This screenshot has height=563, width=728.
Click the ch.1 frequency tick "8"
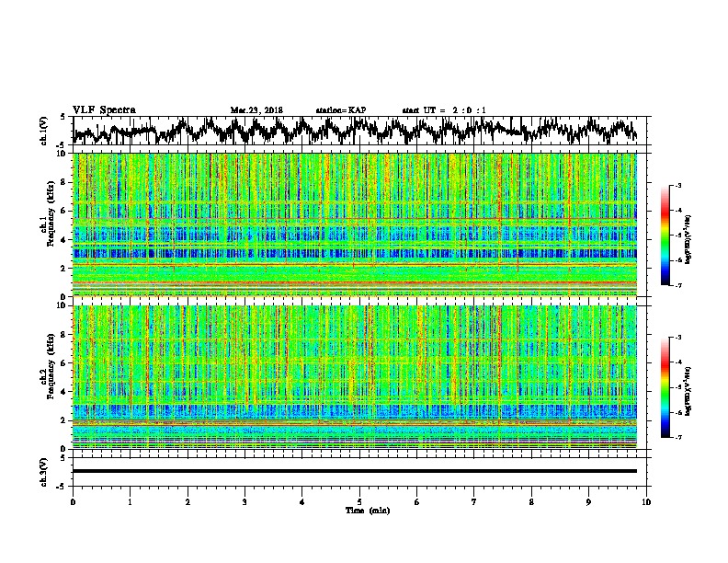[x=65, y=182]
